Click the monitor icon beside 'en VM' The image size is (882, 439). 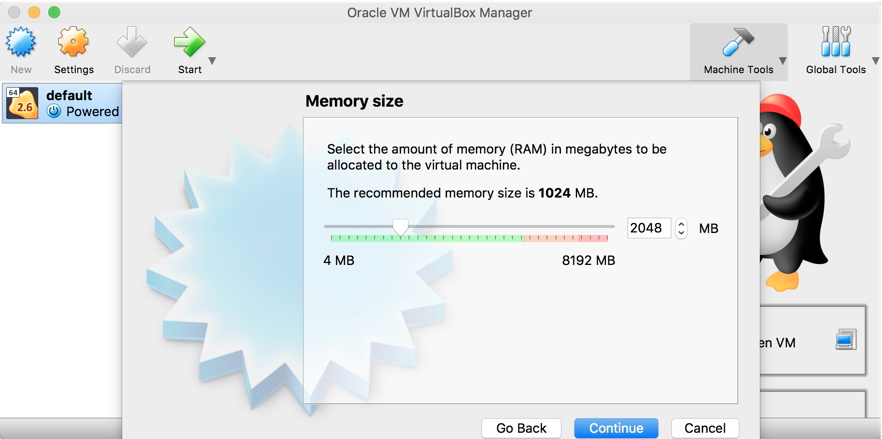coord(845,339)
